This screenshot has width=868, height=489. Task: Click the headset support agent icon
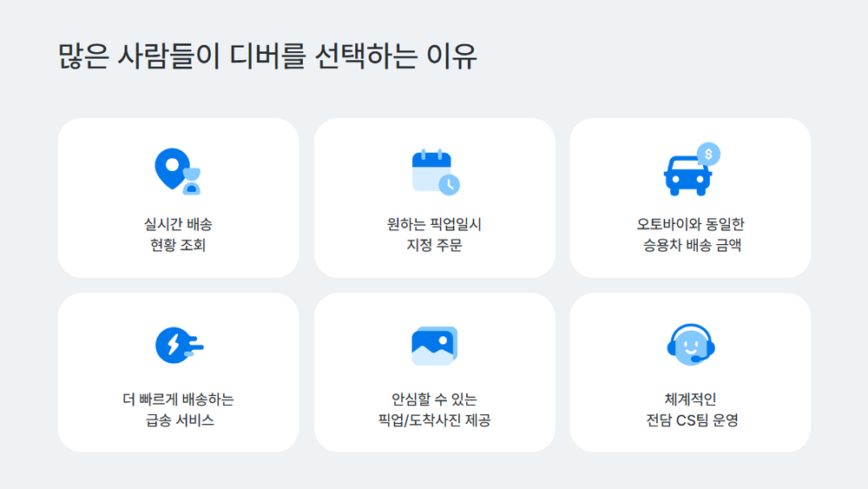690,346
